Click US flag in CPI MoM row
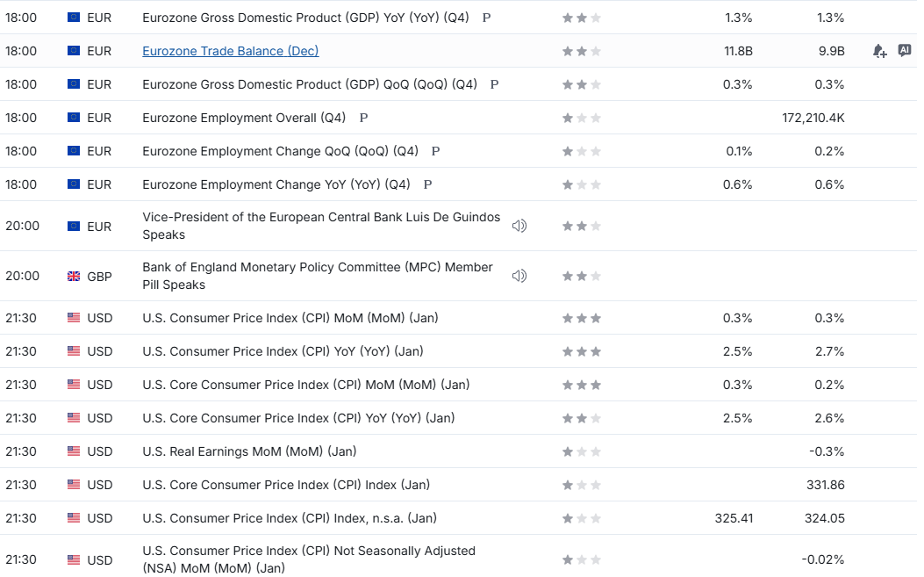The image size is (924, 577). coord(74,318)
